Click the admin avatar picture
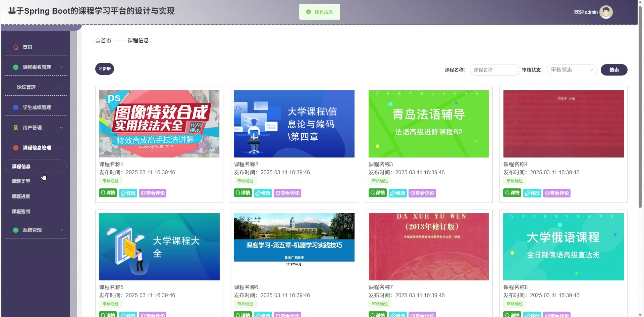644x317 pixels. coord(606,12)
